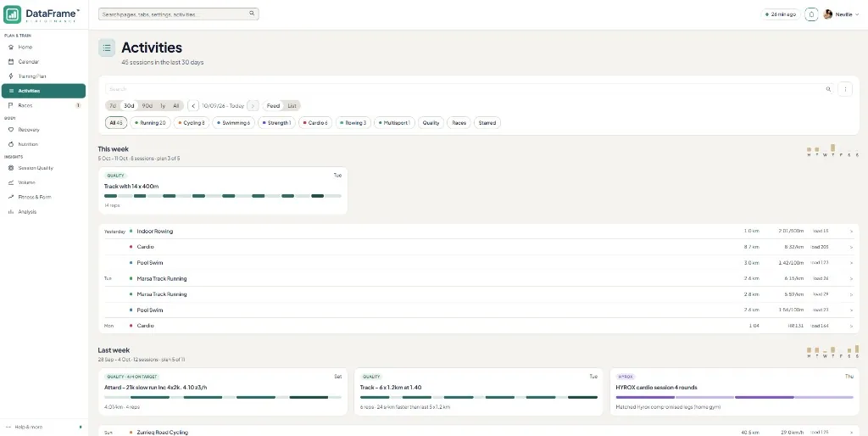Viewport: 868px width, 436px height.
Task: Click Neville's profile avatar
Action: (x=828, y=14)
